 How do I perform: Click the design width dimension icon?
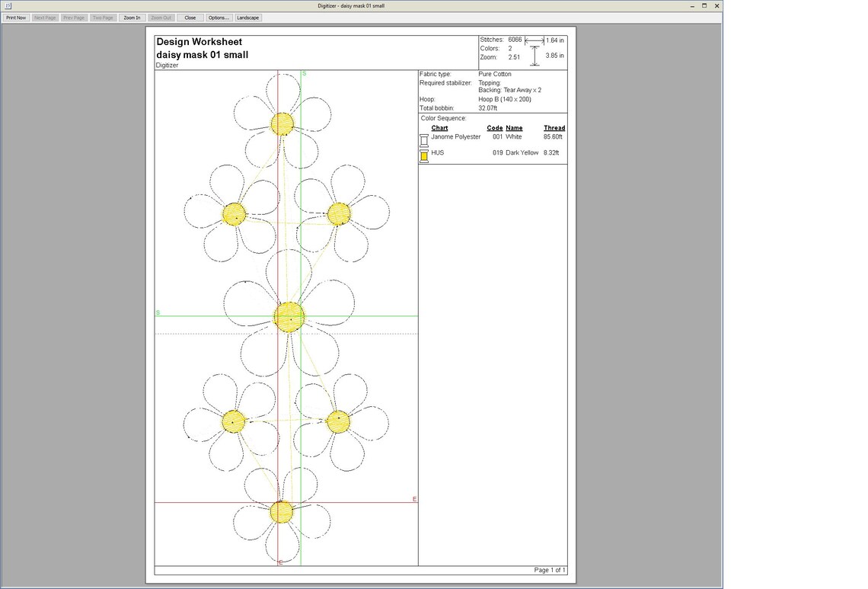coord(535,40)
